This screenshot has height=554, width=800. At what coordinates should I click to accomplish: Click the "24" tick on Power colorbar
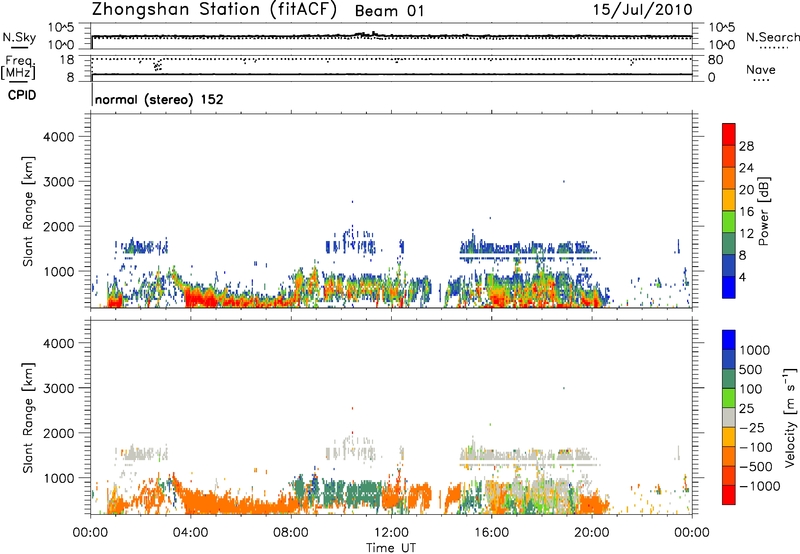(746, 168)
